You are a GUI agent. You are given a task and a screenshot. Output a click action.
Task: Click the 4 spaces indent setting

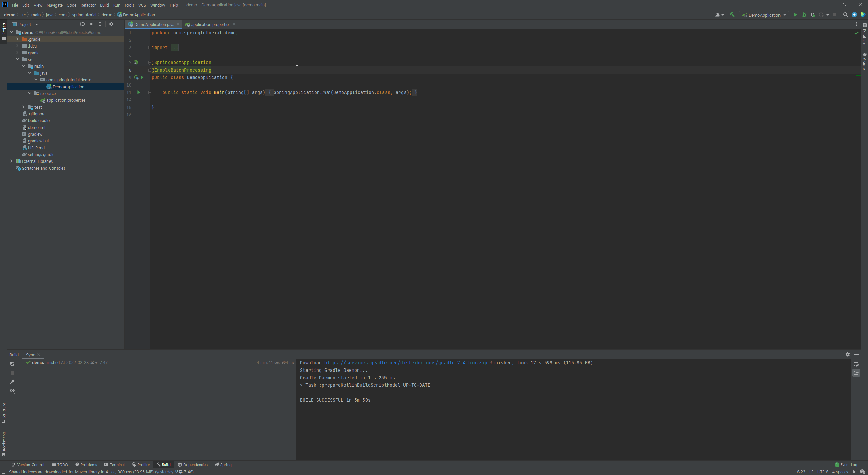(840, 472)
